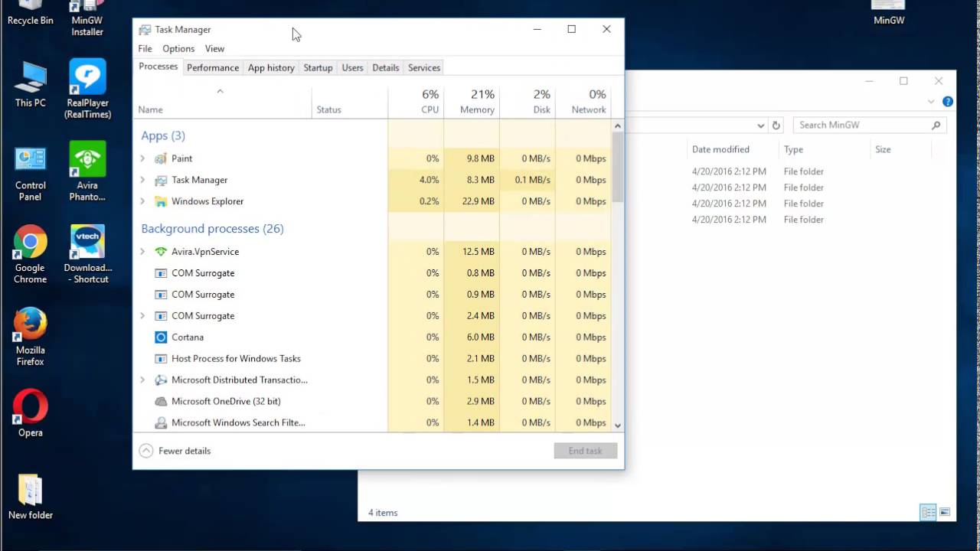
Task: Switch to the App history tab
Action: (271, 67)
